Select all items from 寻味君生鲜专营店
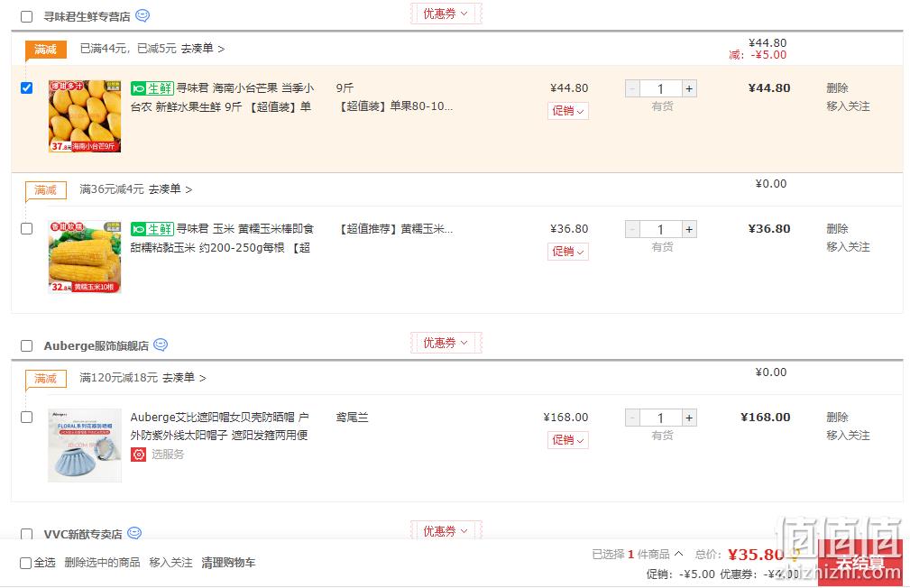The width and height of the screenshot is (910, 588). tap(27, 16)
